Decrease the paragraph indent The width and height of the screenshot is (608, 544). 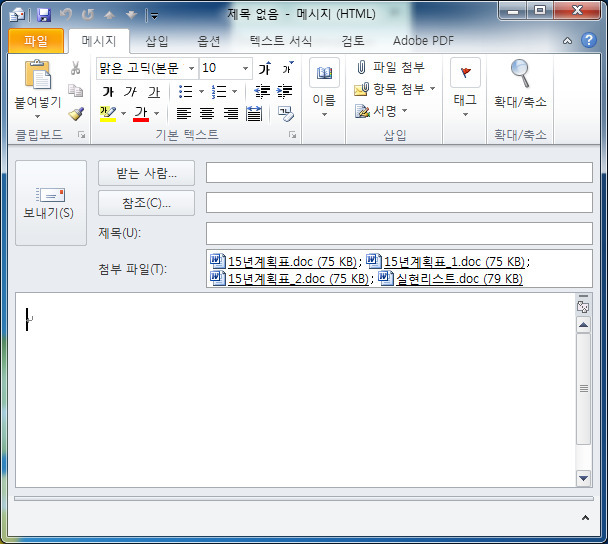pos(262,92)
